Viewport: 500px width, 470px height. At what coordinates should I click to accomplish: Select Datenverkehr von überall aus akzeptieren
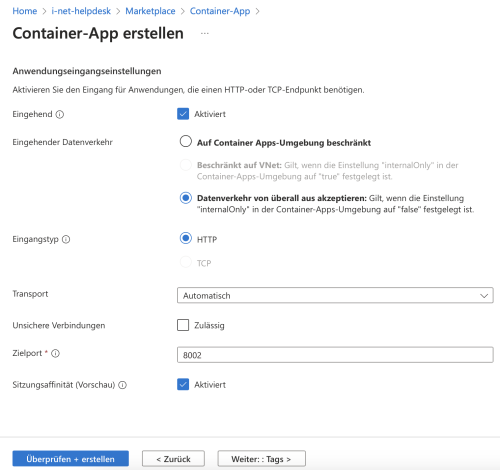[x=186, y=198]
